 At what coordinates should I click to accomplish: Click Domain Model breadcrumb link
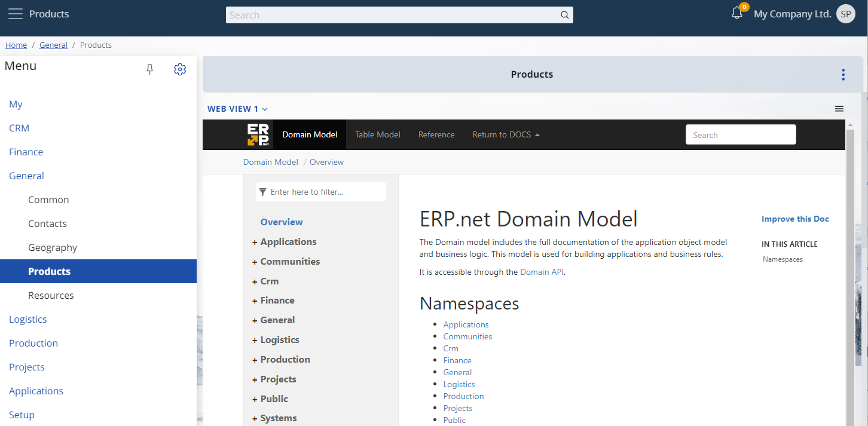[270, 162]
